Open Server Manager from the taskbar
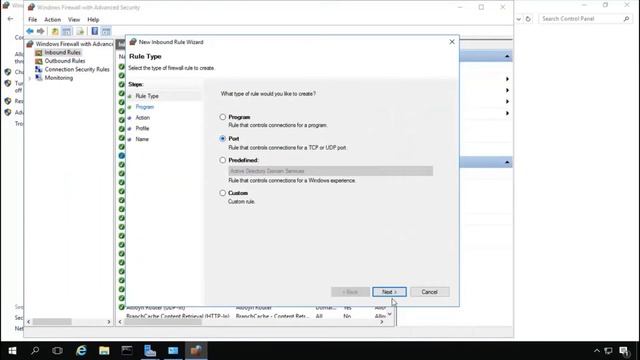The image size is (640, 360). tap(150, 351)
